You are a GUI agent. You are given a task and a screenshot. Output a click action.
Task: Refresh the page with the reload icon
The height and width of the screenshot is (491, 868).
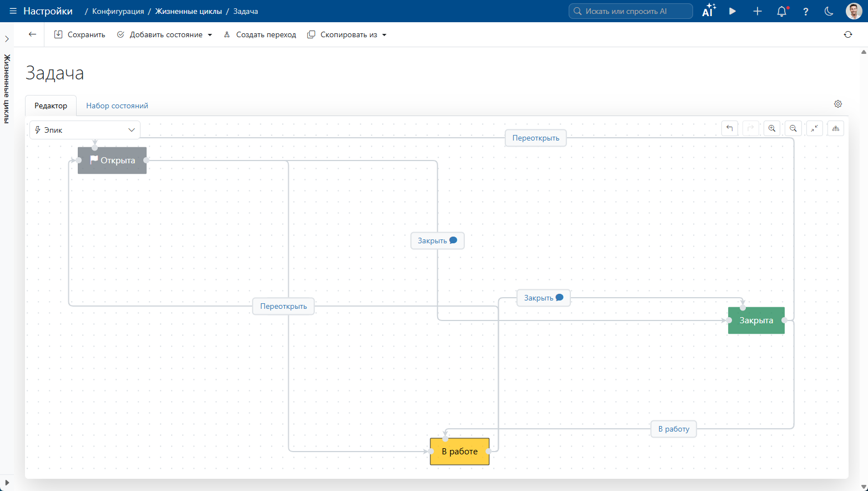(x=847, y=34)
